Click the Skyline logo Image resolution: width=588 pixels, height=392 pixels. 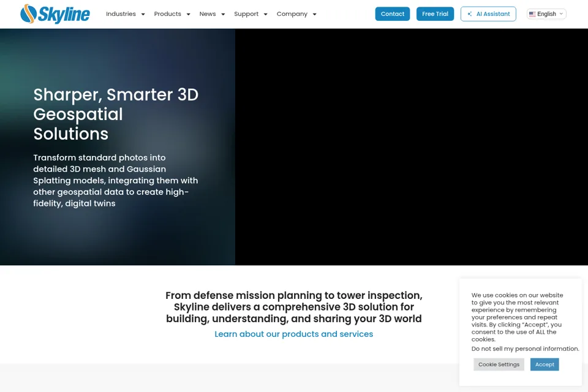pos(55,14)
